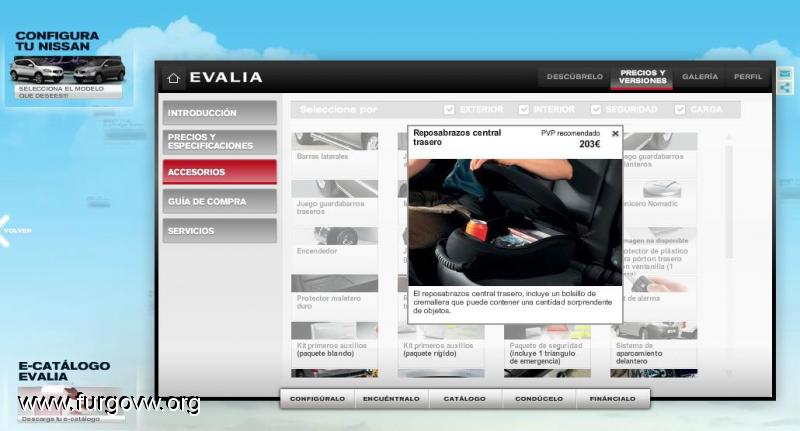The width and height of the screenshot is (800, 431).
Task: Toggle the INTERIOR filter checkbox
Action: tap(523, 110)
